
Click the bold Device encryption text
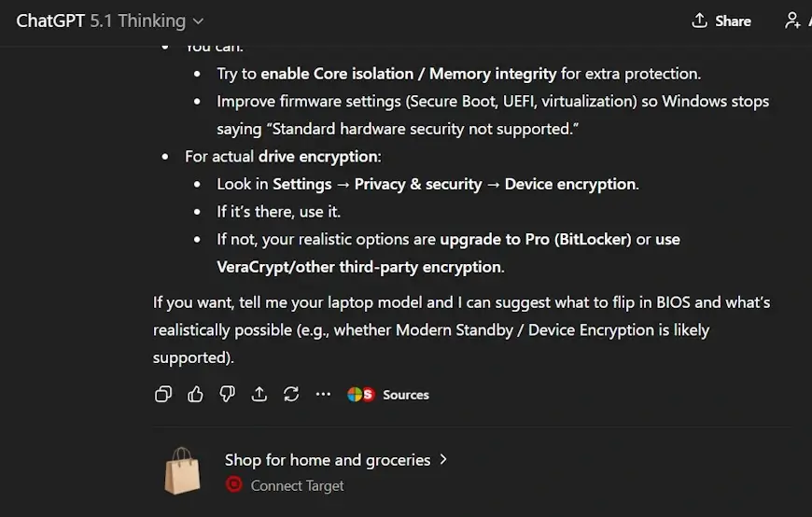click(x=570, y=184)
